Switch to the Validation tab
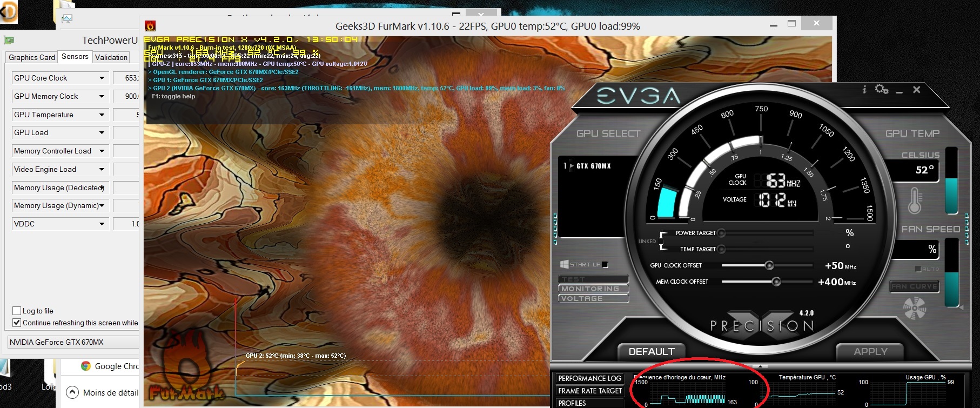Image resolution: width=980 pixels, height=408 pixels. [111, 57]
